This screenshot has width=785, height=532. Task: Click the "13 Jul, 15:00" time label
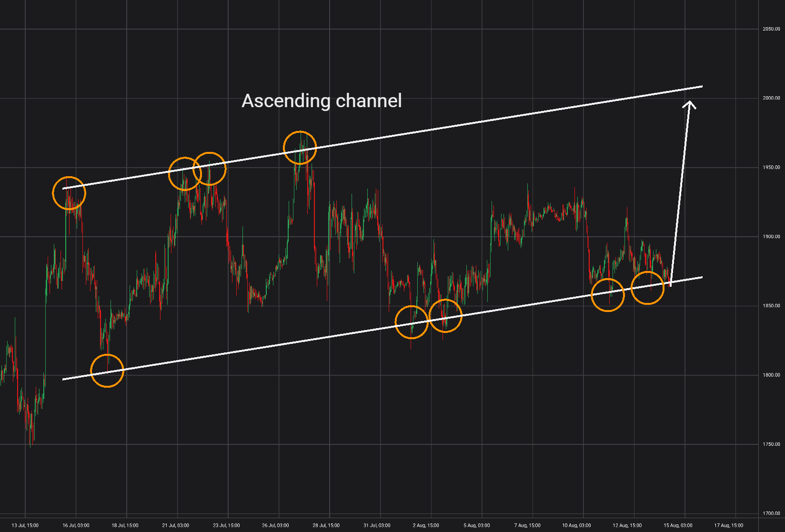[25, 525]
